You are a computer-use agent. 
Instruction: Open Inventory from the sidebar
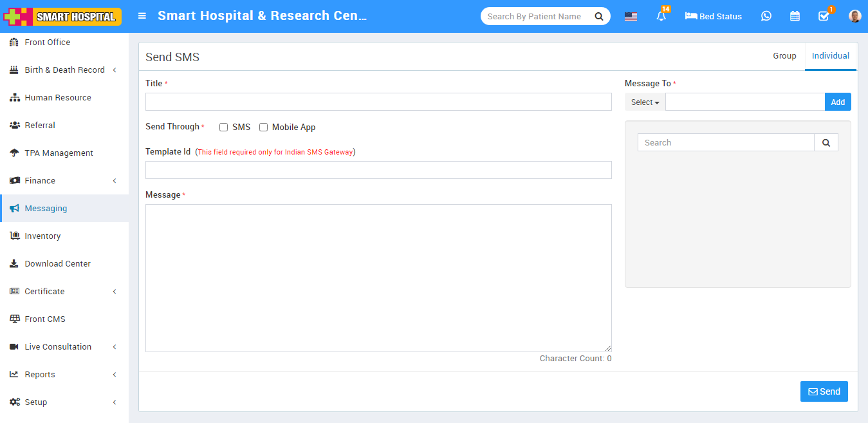(42, 236)
